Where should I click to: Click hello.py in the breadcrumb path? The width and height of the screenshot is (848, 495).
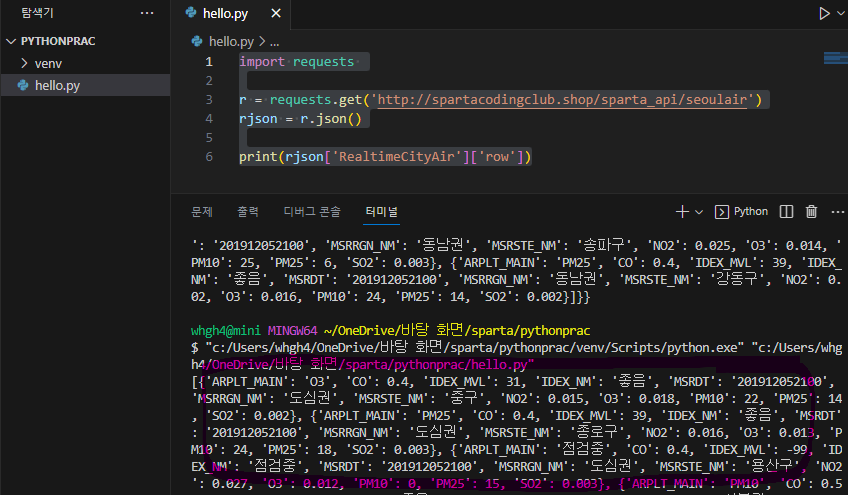point(231,42)
